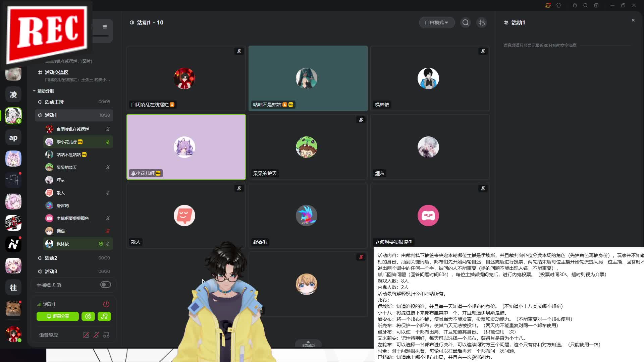Click the magnifier search icon in the title bar

point(585,5)
